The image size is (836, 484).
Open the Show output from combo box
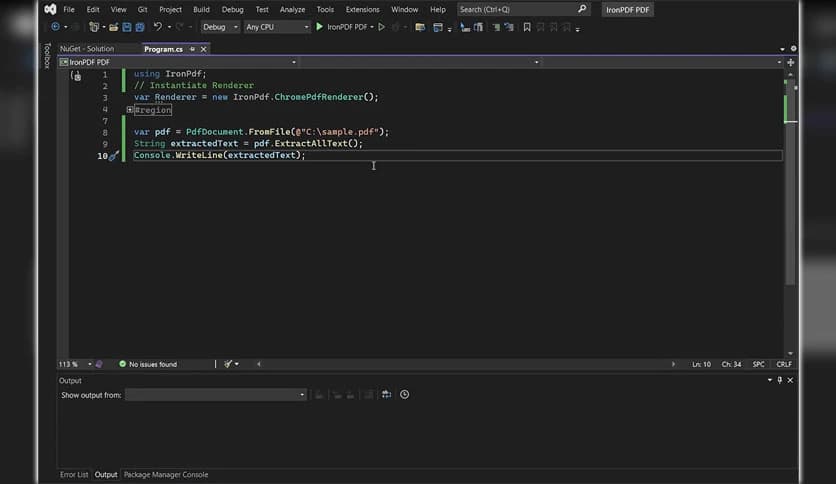(215, 395)
